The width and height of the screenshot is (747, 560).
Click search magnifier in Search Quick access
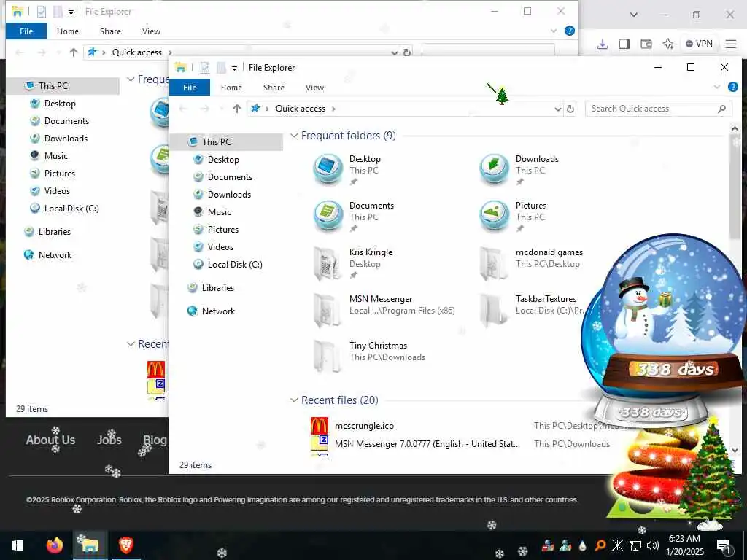[721, 109]
